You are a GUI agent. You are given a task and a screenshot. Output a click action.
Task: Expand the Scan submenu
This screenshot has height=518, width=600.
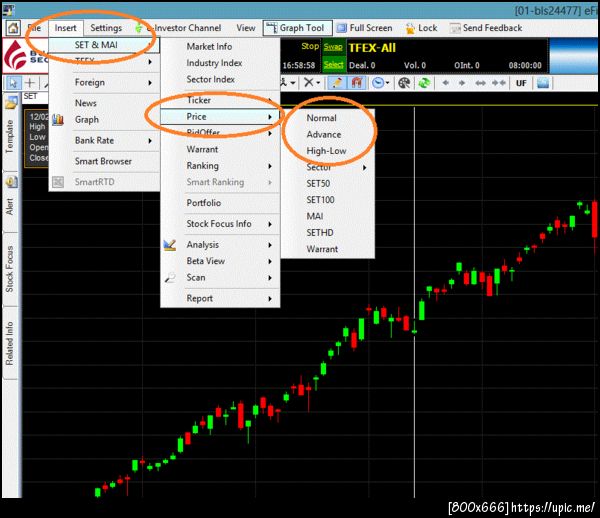[220, 278]
